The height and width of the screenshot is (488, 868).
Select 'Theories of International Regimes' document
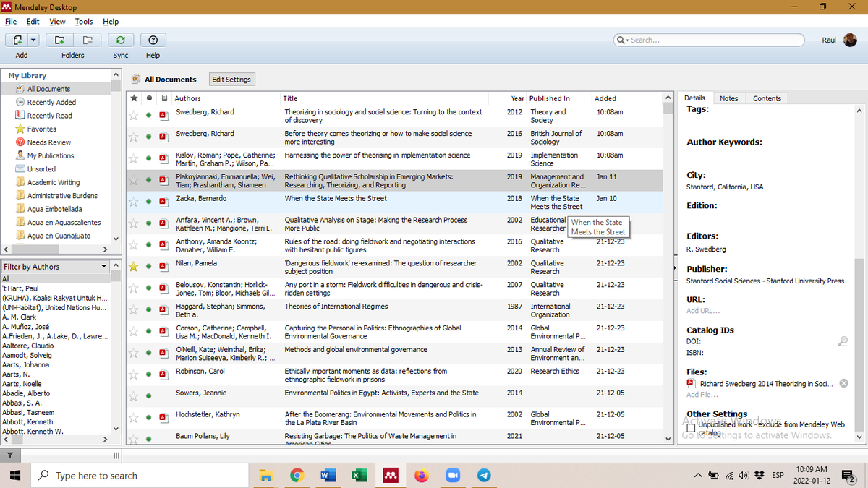click(x=336, y=307)
